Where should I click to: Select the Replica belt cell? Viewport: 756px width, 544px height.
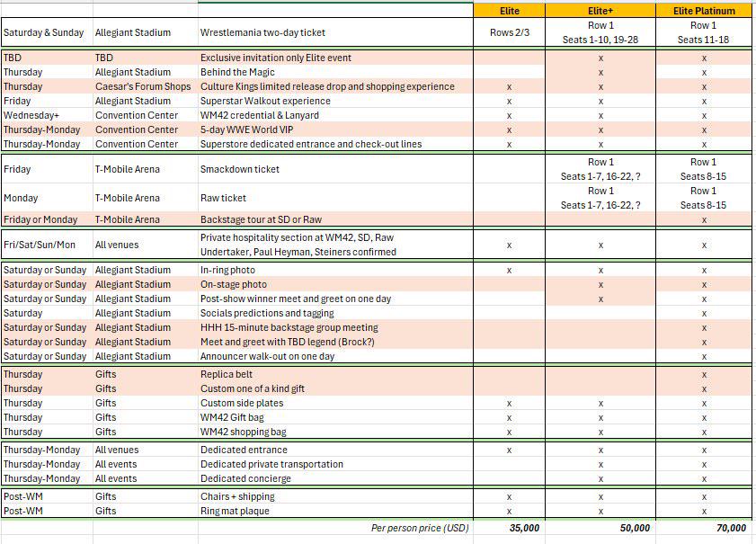click(x=335, y=374)
